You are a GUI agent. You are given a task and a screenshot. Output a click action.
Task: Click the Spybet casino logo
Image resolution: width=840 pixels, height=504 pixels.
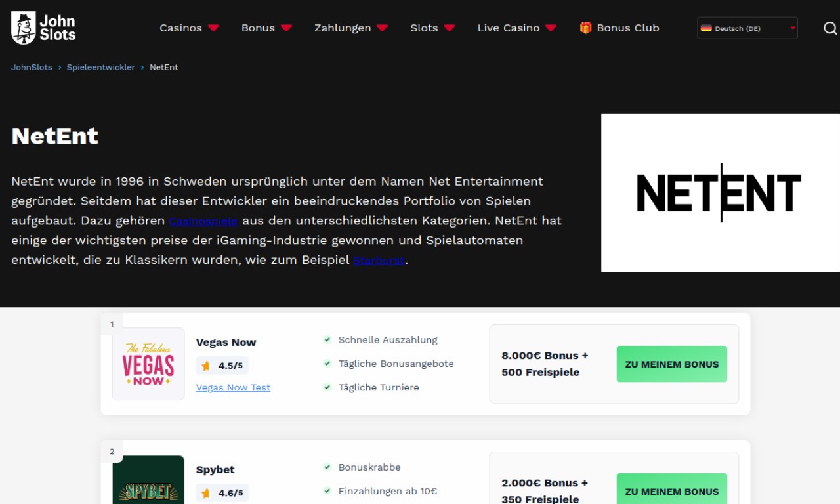coord(148,480)
